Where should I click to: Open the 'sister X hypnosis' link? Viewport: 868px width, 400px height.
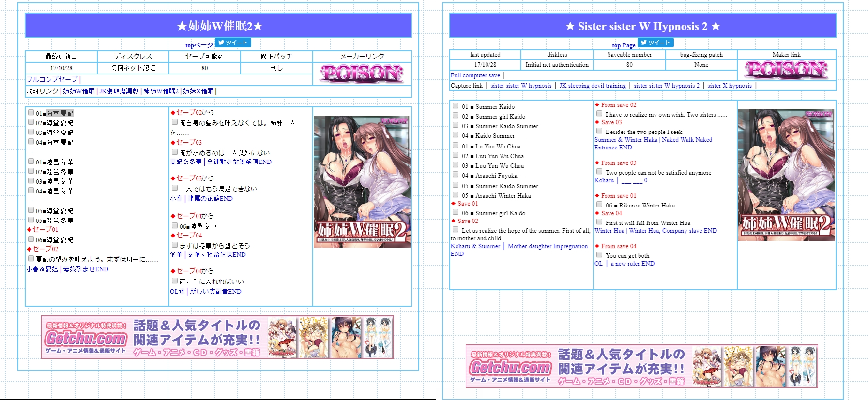[x=730, y=86]
